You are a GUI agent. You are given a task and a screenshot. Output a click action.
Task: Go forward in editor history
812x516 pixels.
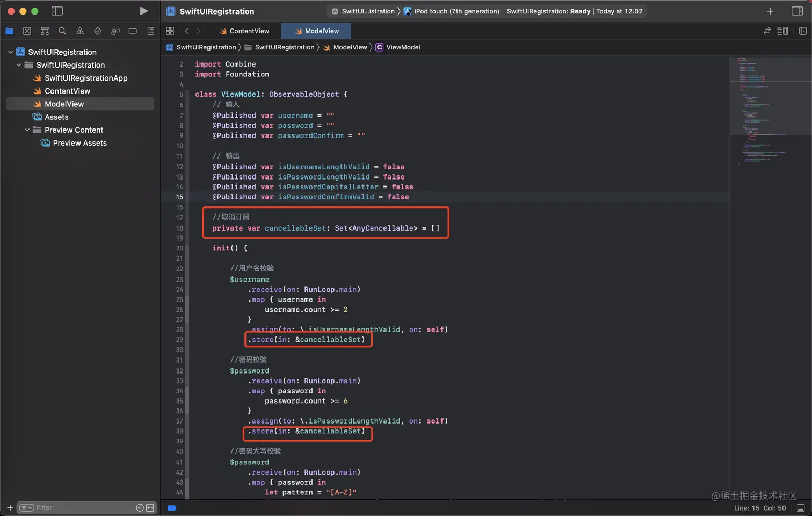[x=198, y=31]
